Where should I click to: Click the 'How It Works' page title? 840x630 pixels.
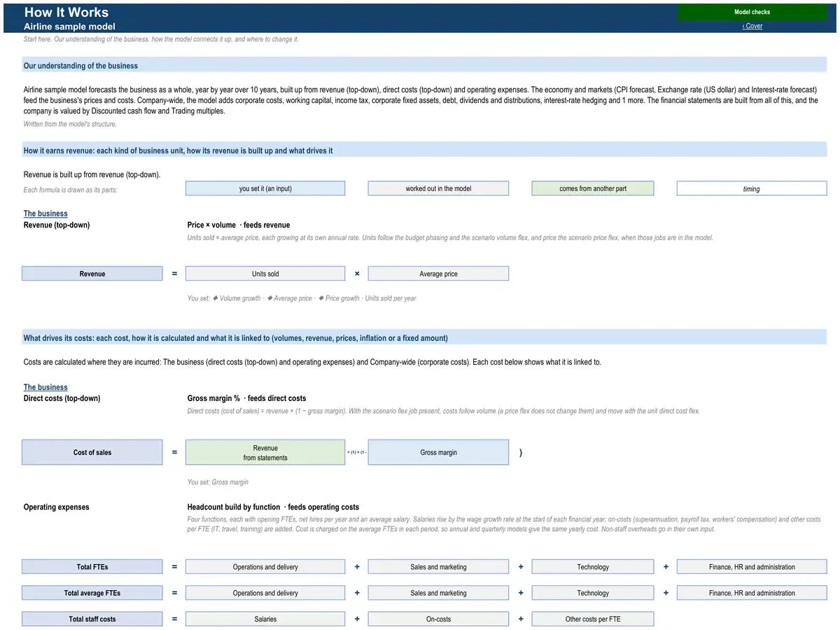66,12
